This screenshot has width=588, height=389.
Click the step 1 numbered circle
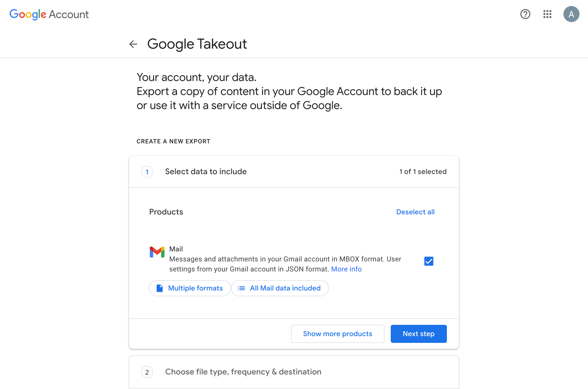click(147, 172)
